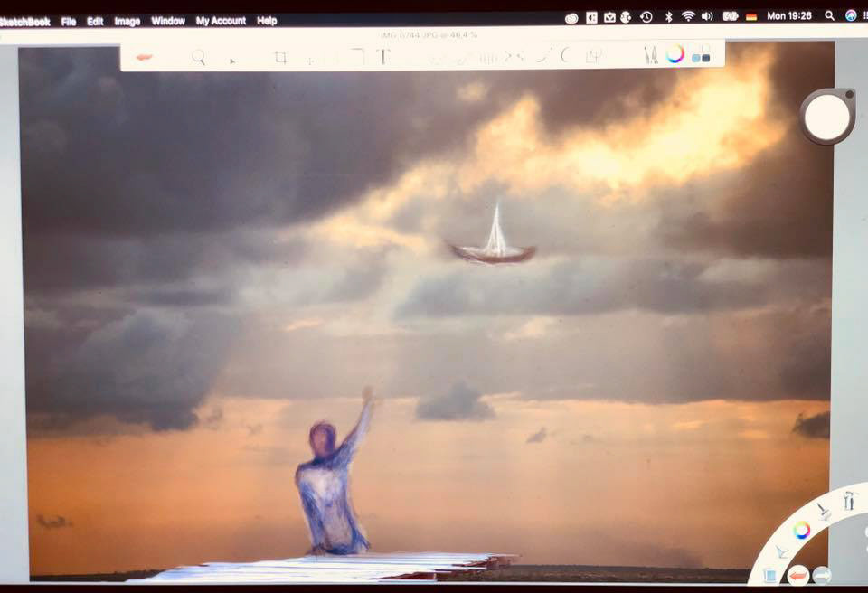This screenshot has height=593, width=868.
Task: Open the SketchBook application menu
Action: [25, 23]
